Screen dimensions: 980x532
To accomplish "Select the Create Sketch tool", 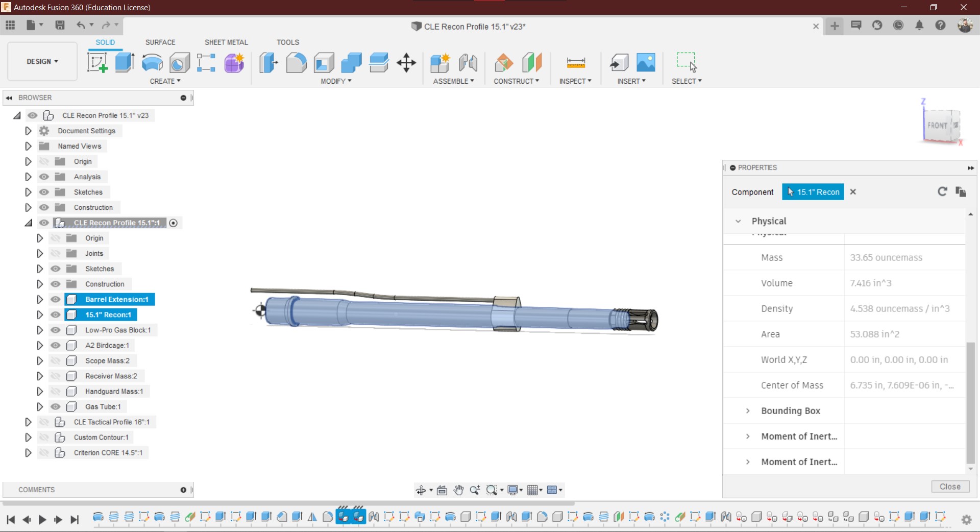I will (97, 63).
